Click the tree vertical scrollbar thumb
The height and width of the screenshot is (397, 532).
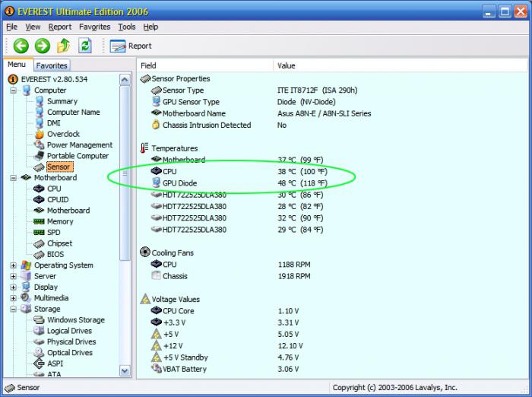point(125,173)
